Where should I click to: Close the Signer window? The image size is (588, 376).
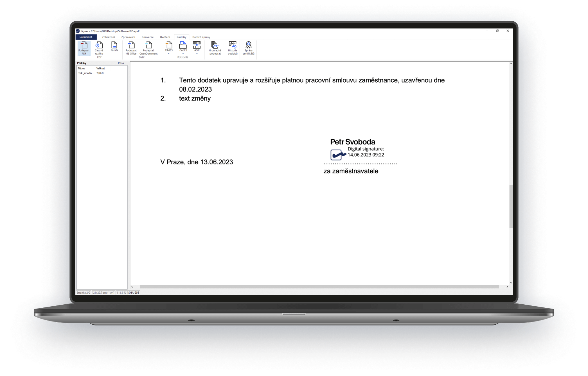click(508, 31)
